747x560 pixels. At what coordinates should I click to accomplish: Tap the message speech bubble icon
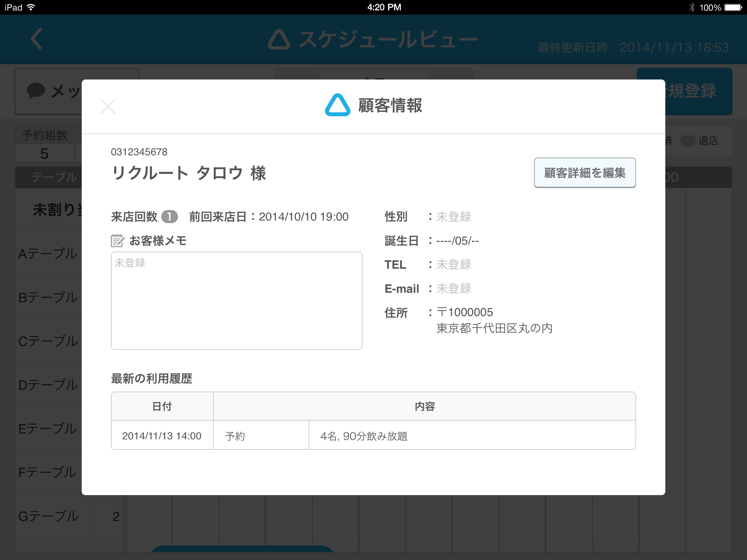[x=36, y=91]
